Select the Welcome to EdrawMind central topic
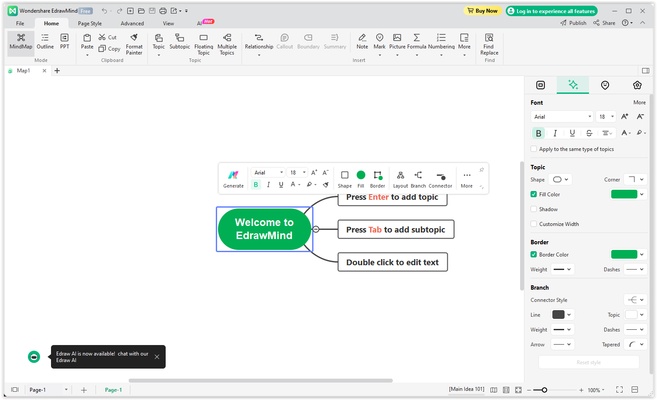This screenshot has height=400, width=657. pos(264,229)
